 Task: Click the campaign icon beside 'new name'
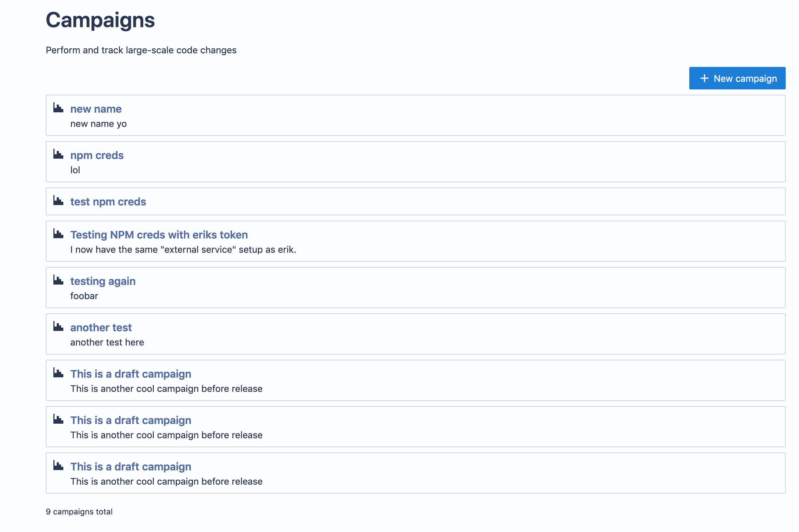click(58, 108)
